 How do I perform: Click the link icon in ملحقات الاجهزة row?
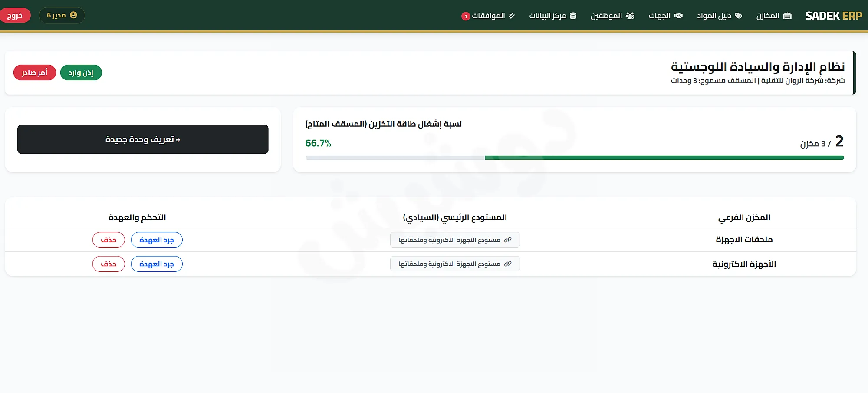tap(508, 240)
